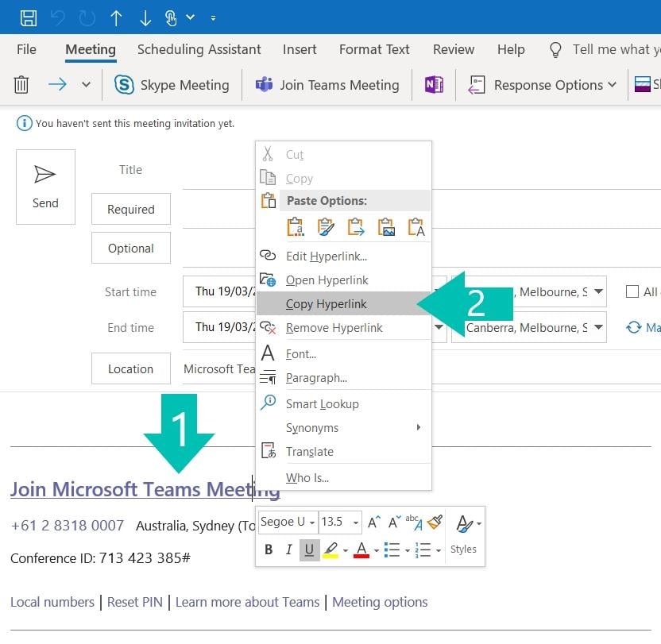
Task: Click the Delete trash icon in ribbon
Action: coord(22,85)
